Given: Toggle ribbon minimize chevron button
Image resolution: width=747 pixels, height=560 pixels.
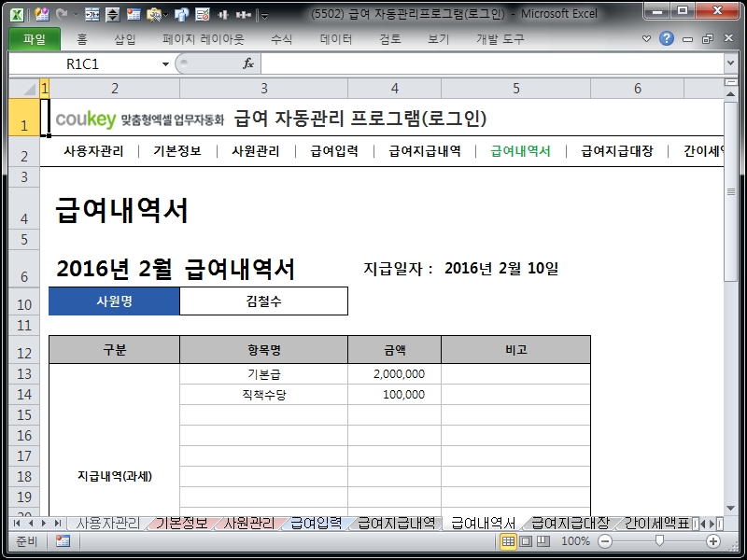Looking at the screenshot, I should click(646, 38).
